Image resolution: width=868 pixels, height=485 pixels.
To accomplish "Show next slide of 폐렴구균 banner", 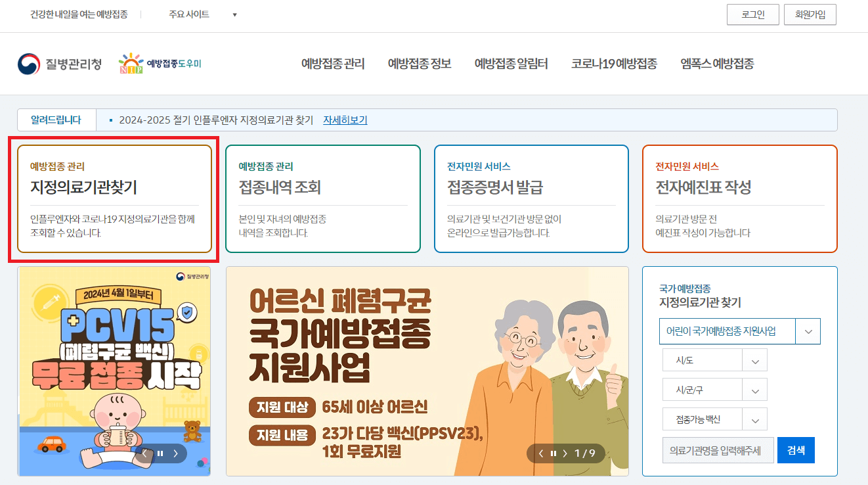I will (564, 453).
